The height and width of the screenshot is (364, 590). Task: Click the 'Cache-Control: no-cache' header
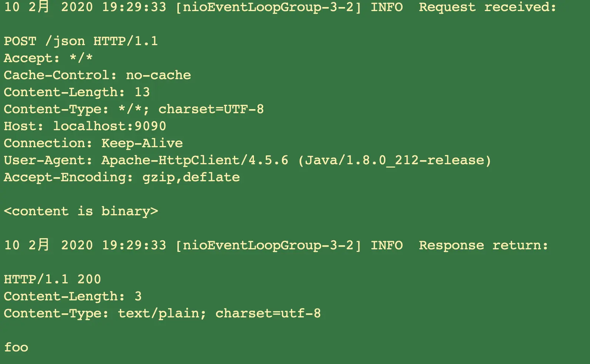97,75
